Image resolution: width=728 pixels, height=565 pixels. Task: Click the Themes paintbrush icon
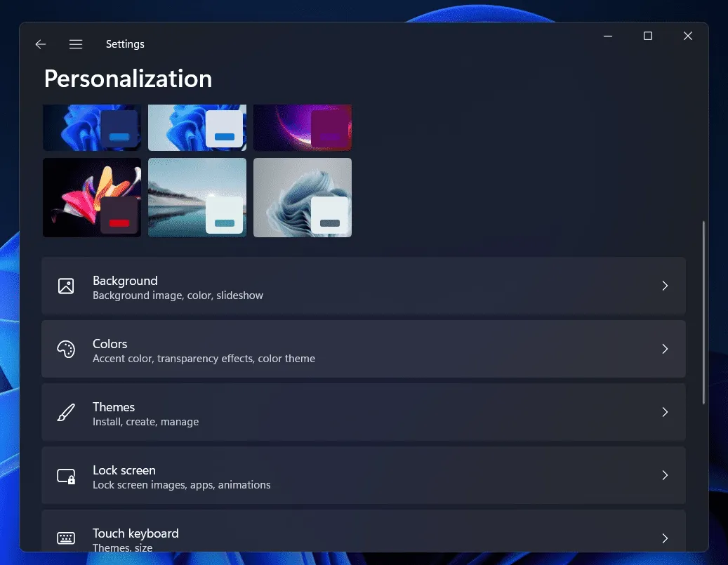coord(66,412)
